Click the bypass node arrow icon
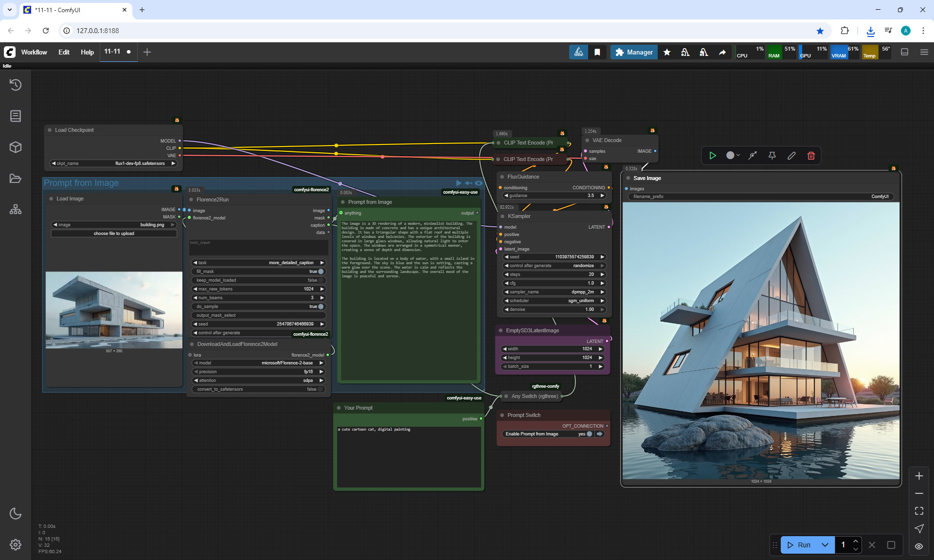Viewport: 934px width, 560px height. coord(753,156)
